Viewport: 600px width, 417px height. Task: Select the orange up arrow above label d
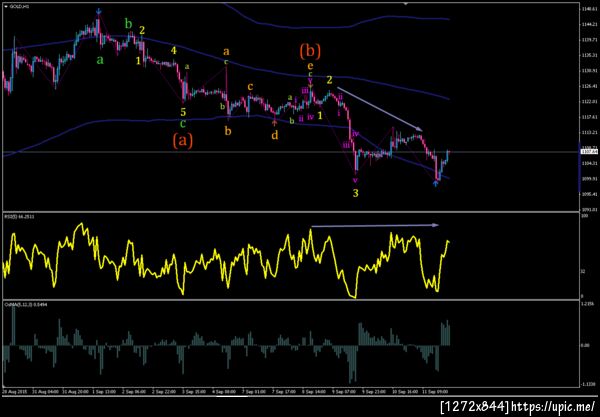point(274,123)
